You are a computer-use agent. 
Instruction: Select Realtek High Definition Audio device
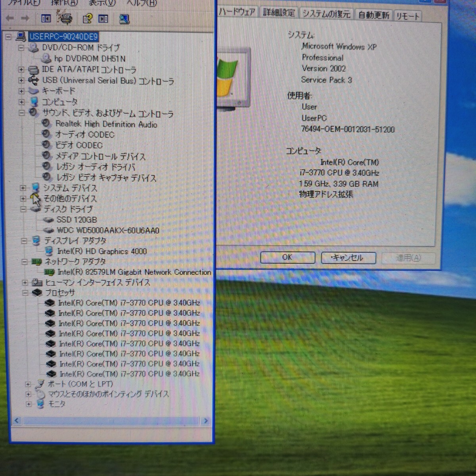[x=106, y=124]
